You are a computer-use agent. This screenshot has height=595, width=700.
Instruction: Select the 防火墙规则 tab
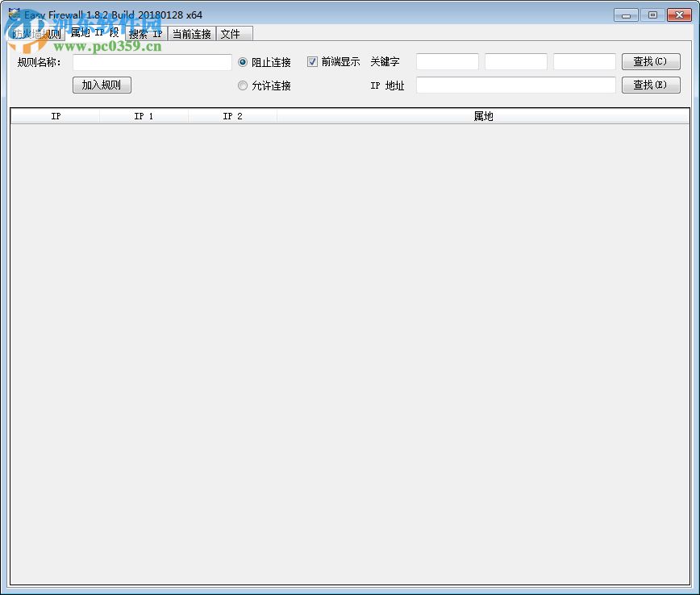click(x=37, y=33)
